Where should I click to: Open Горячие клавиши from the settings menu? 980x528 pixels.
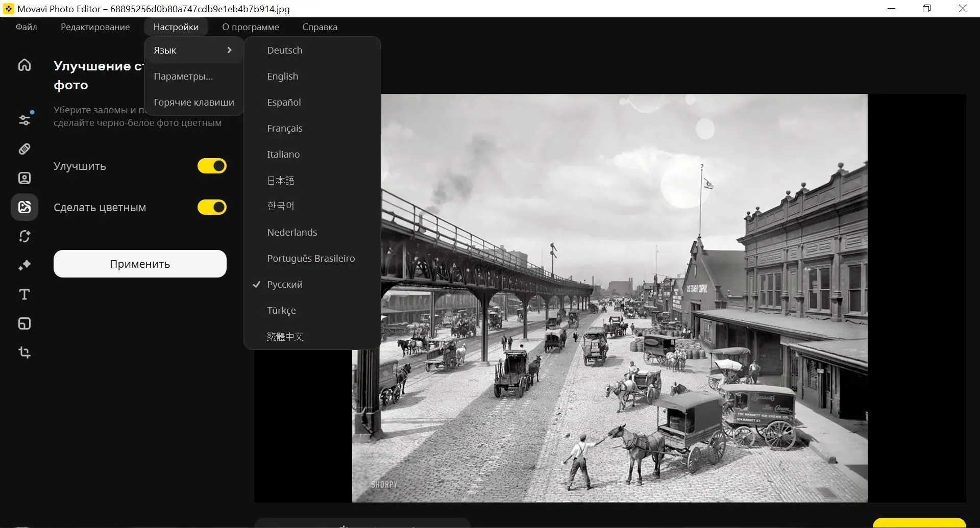(x=194, y=103)
